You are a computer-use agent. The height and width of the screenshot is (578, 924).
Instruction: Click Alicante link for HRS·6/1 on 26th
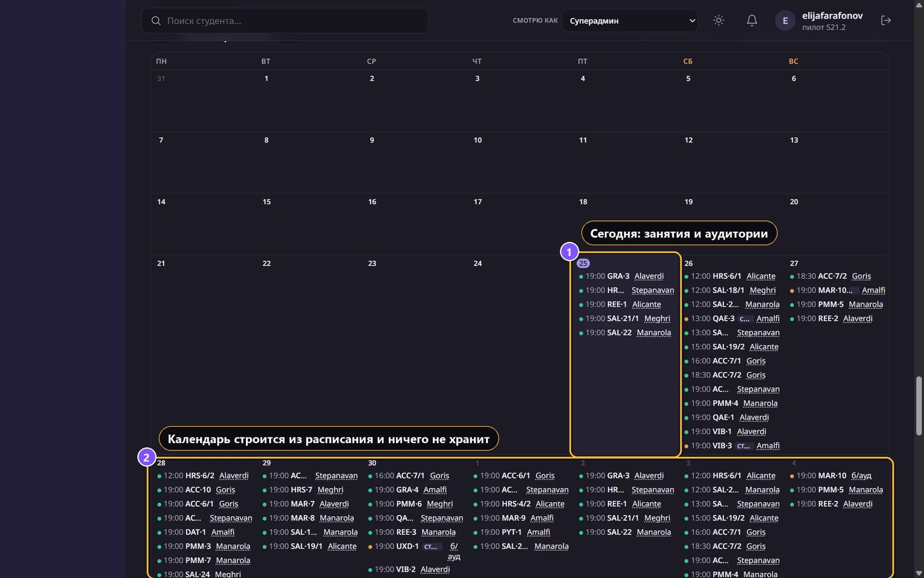coord(761,276)
